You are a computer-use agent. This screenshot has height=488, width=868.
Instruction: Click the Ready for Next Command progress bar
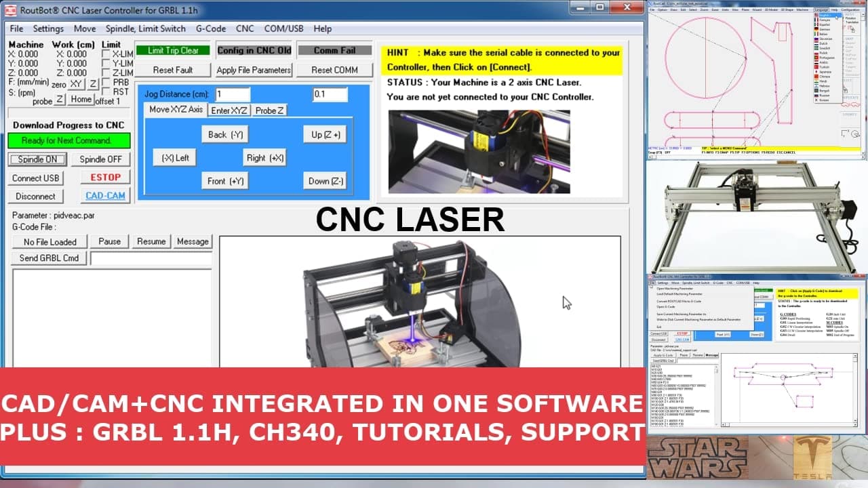[70, 140]
